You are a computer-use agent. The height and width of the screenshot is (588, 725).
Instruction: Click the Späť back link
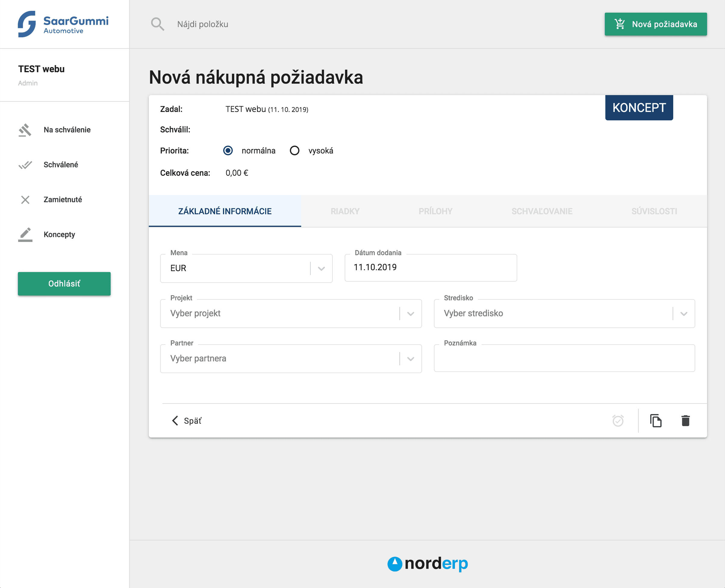[x=187, y=421]
